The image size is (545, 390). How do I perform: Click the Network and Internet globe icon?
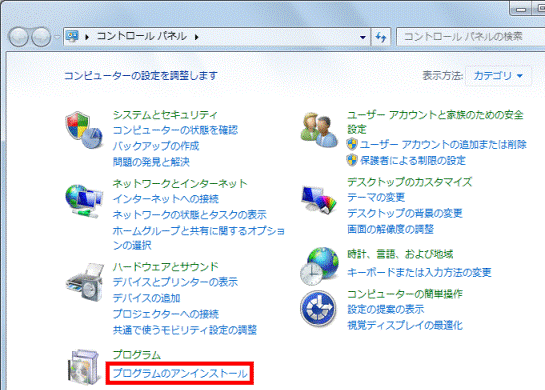click(84, 201)
